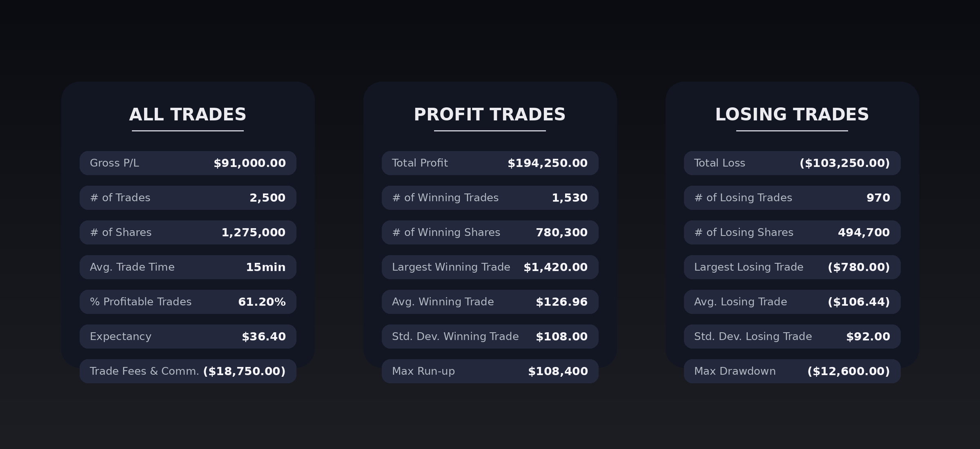
Task: Click the # of Winning Trades row
Action: pos(490,198)
